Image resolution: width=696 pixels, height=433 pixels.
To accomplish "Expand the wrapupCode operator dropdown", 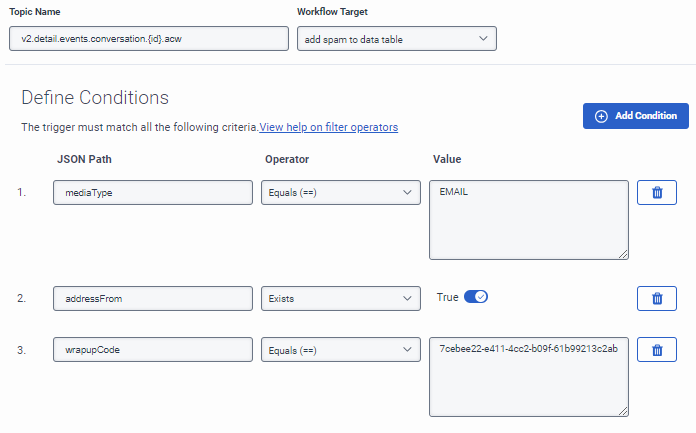I will [x=340, y=350].
